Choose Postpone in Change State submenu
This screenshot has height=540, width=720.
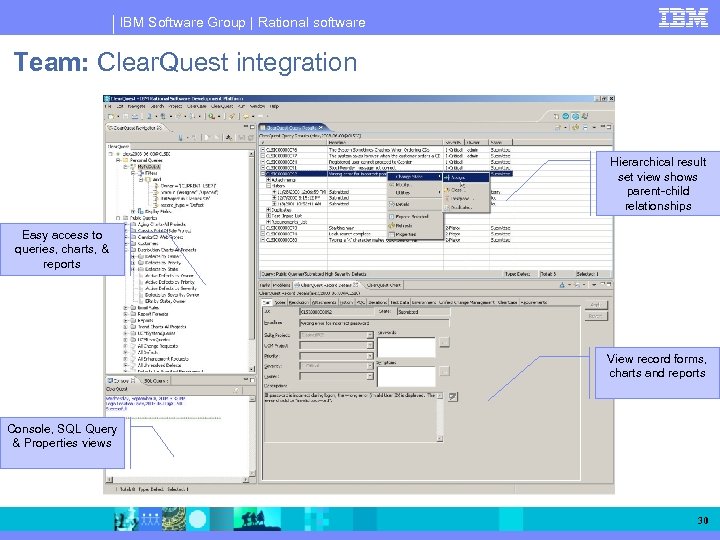(x=466, y=198)
